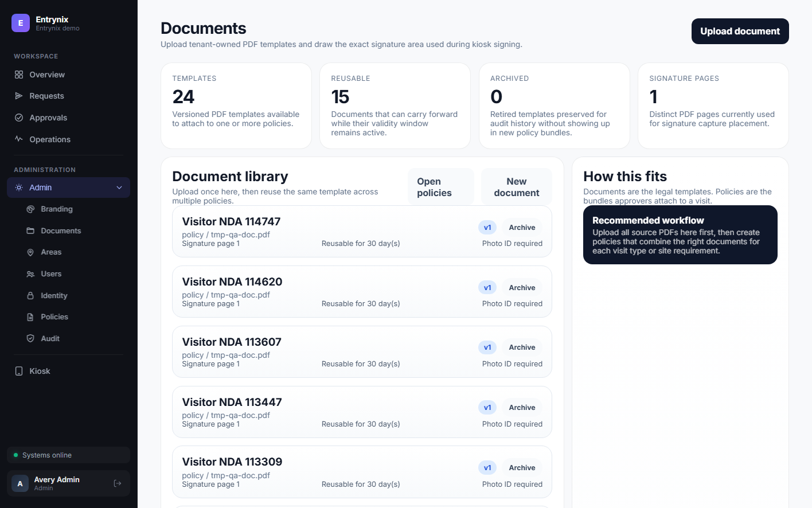Image resolution: width=812 pixels, height=508 pixels.
Task: Open Overview from the Workspace menu
Action: (47, 75)
